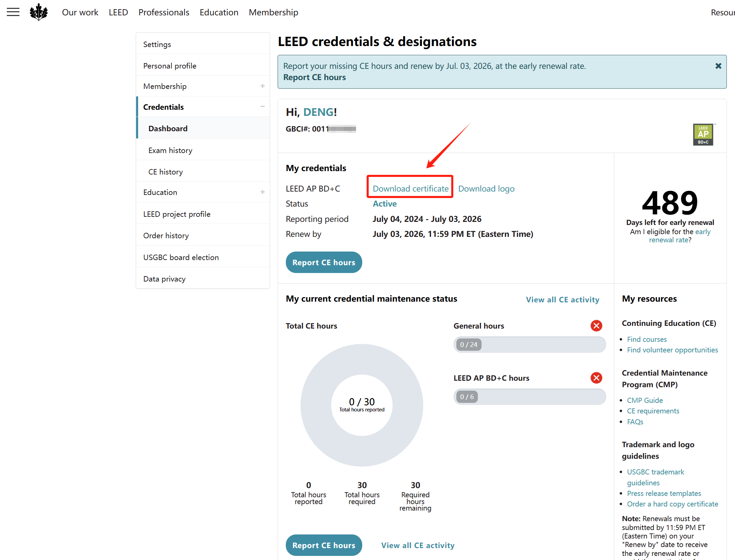Open the Our work menu
The height and width of the screenshot is (560, 735).
80,12
